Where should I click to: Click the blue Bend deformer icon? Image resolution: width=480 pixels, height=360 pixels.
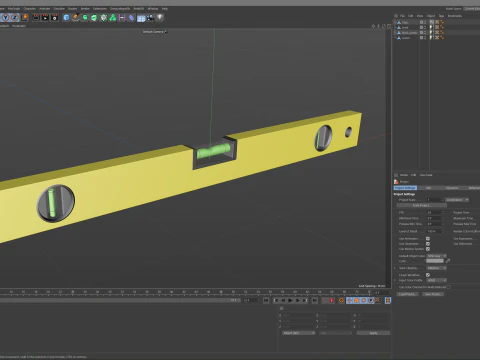coord(131,17)
